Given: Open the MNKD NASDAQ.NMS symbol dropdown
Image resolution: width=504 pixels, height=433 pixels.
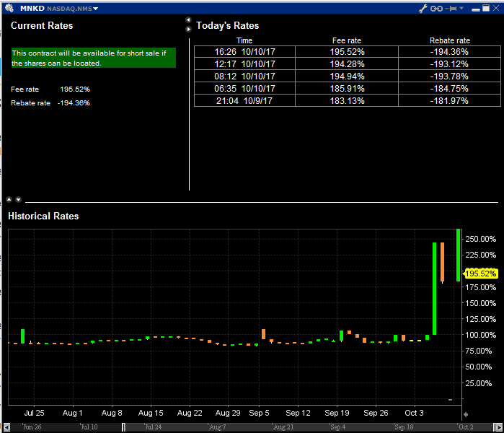Looking at the screenshot, I should tap(95, 9).
